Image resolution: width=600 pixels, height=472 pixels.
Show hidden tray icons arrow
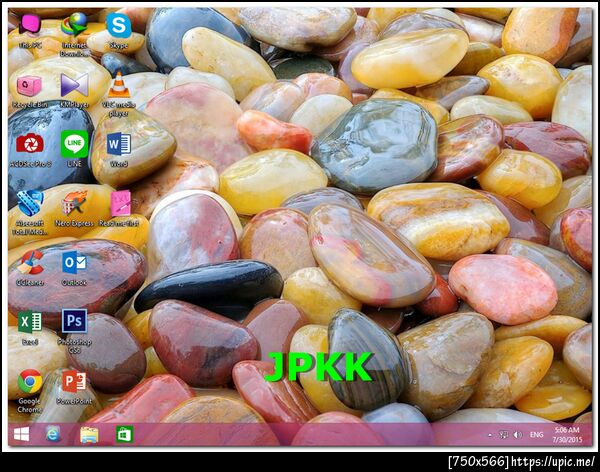[490, 435]
